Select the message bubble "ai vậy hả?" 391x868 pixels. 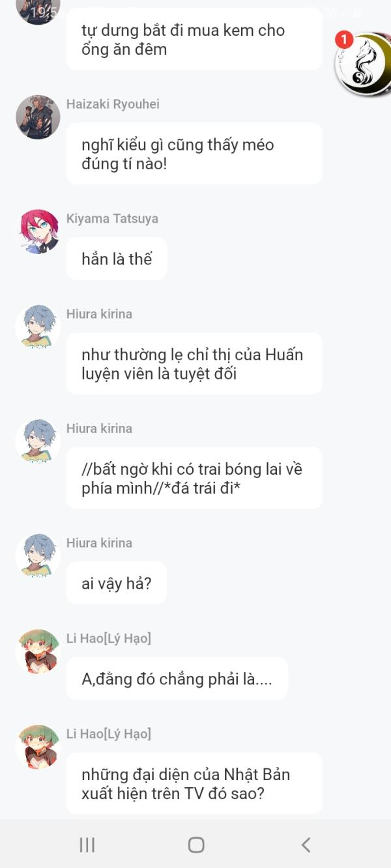point(117,583)
